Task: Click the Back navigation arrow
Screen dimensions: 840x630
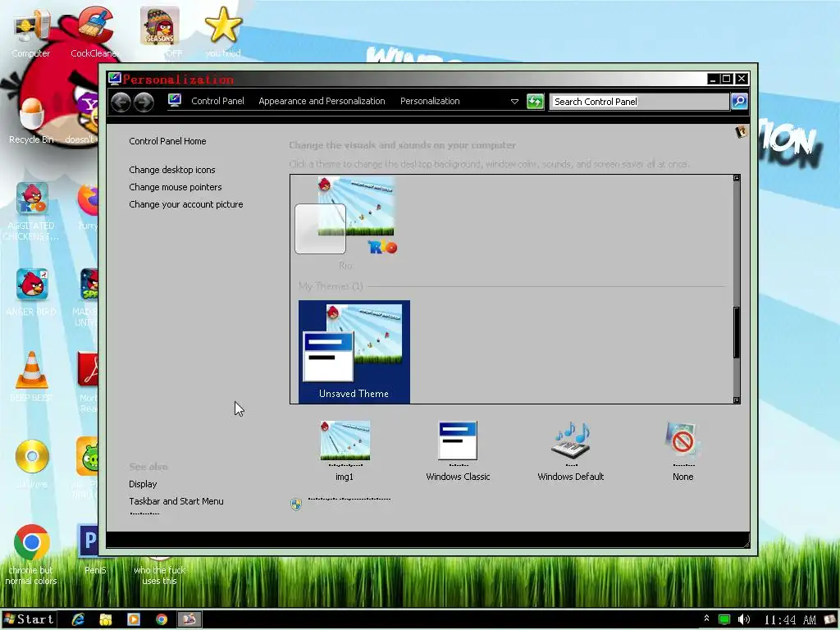Action: [121, 102]
